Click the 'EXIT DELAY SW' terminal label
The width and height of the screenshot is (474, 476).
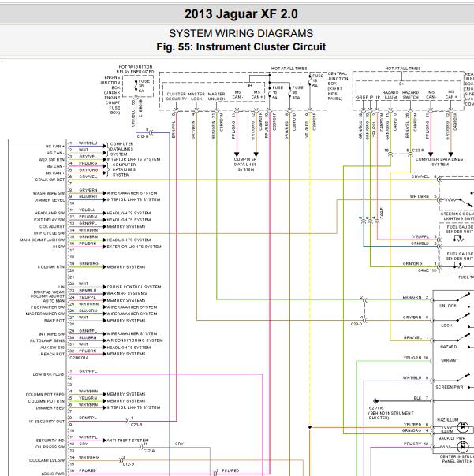pos(49,220)
